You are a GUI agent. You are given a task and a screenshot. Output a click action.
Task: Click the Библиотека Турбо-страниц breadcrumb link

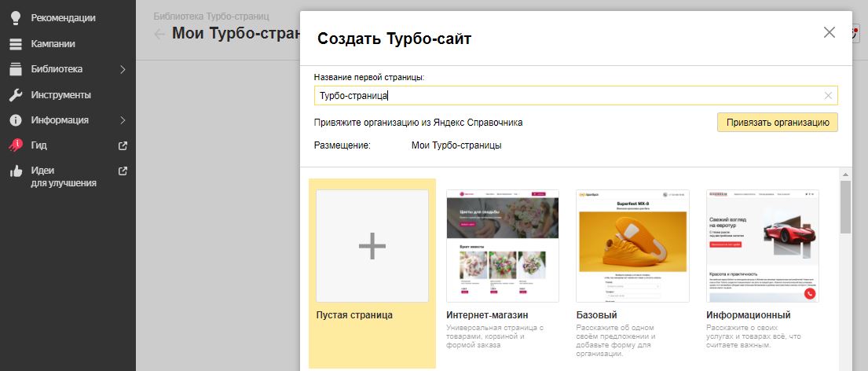click(211, 16)
